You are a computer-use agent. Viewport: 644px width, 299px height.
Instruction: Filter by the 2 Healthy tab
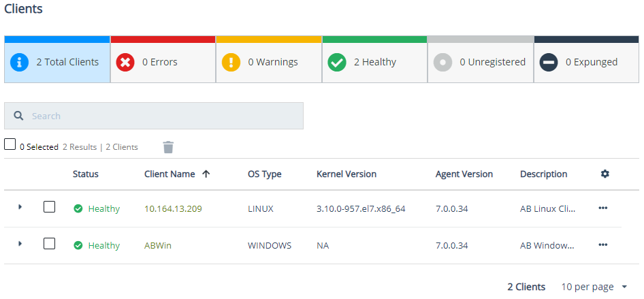click(374, 62)
